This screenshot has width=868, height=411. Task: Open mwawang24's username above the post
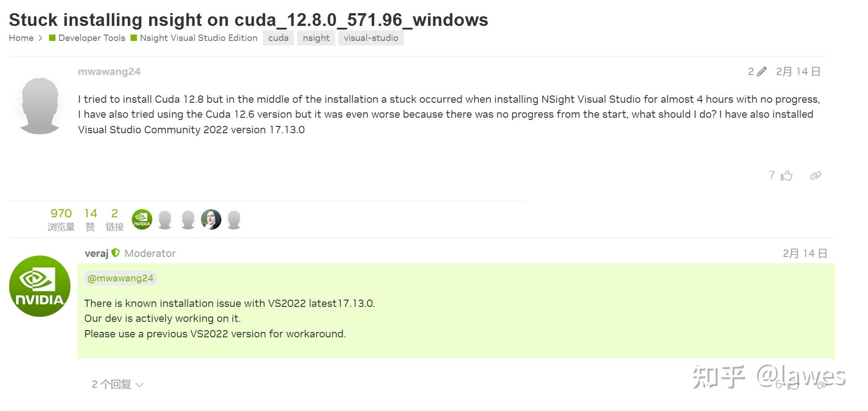[x=109, y=71]
